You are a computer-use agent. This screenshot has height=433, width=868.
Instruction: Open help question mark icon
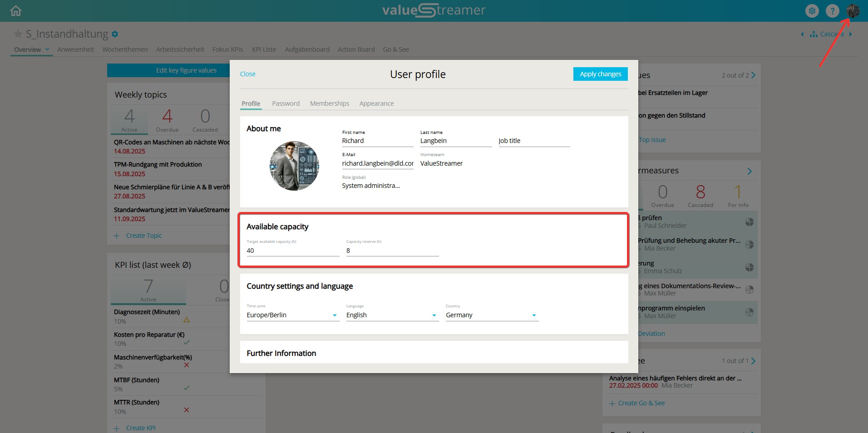click(x=832, y=11)
